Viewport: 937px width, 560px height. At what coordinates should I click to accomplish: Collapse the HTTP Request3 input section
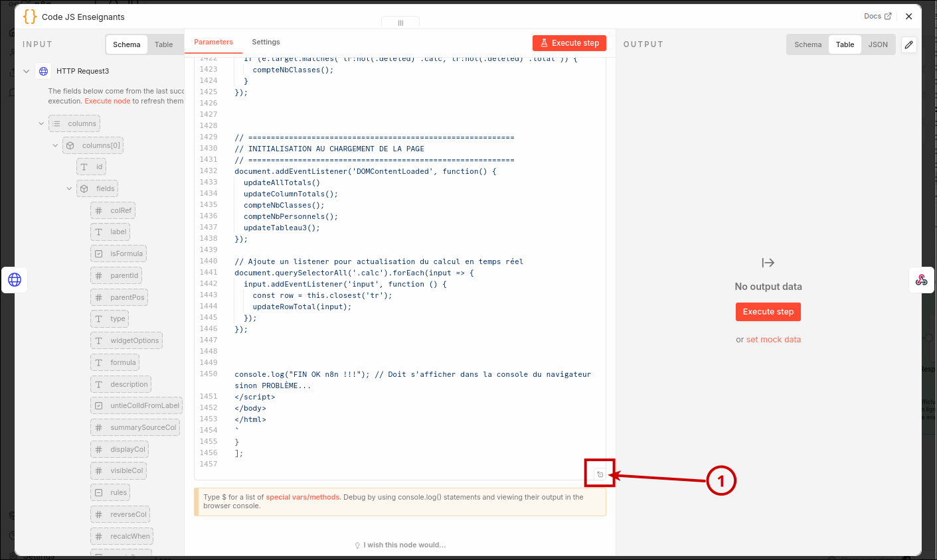(x=27, y=71)
